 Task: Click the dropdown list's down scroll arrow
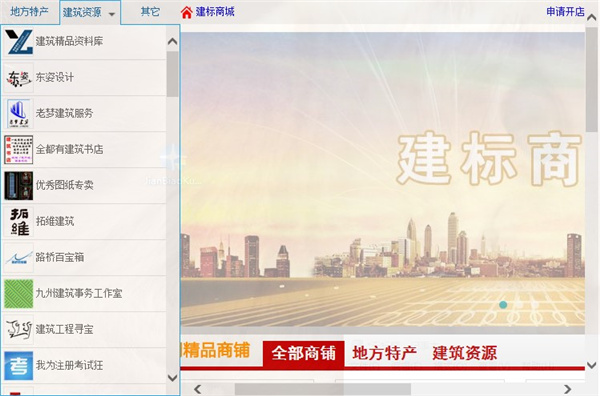point(173,378)
